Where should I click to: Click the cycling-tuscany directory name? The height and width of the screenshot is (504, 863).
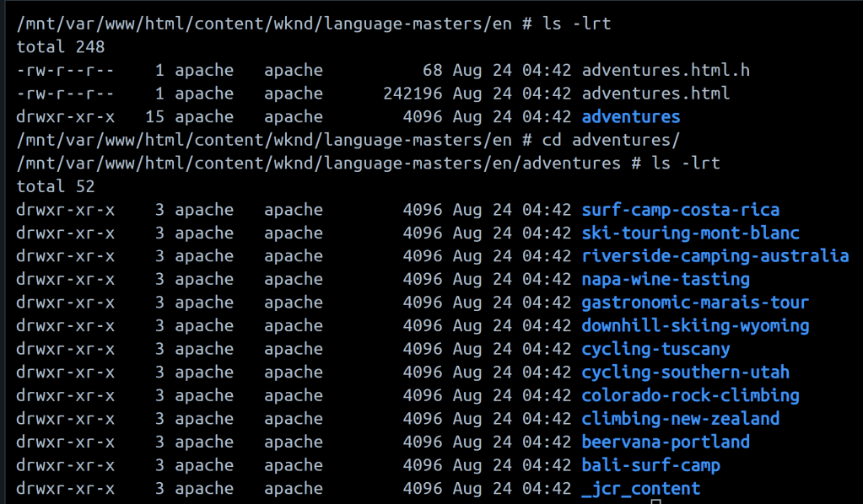coord(655,349)
